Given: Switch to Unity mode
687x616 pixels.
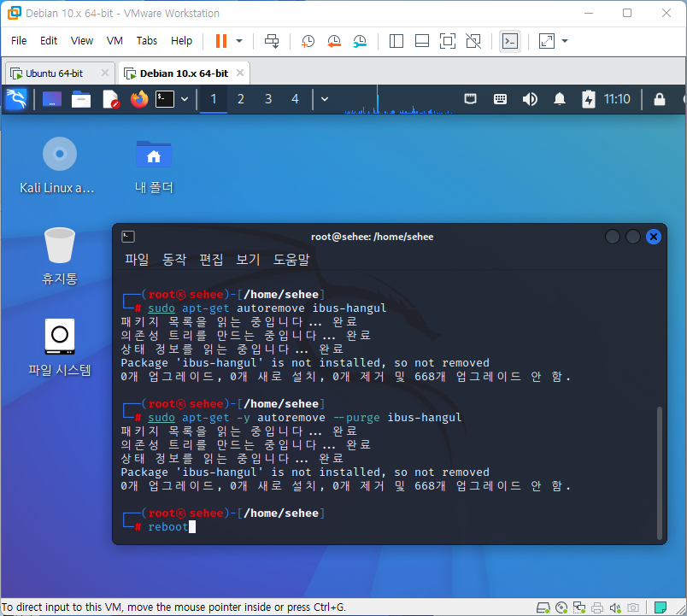Looking at the screenshot, I should pyautogui.click(x=473, y=41).
